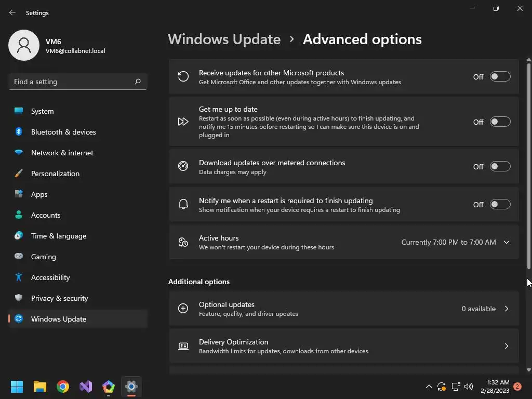Image resolution: width=532 pixels, height=399 pixels.
Task: Go to Network & internet settings
Action: (78, 153)
